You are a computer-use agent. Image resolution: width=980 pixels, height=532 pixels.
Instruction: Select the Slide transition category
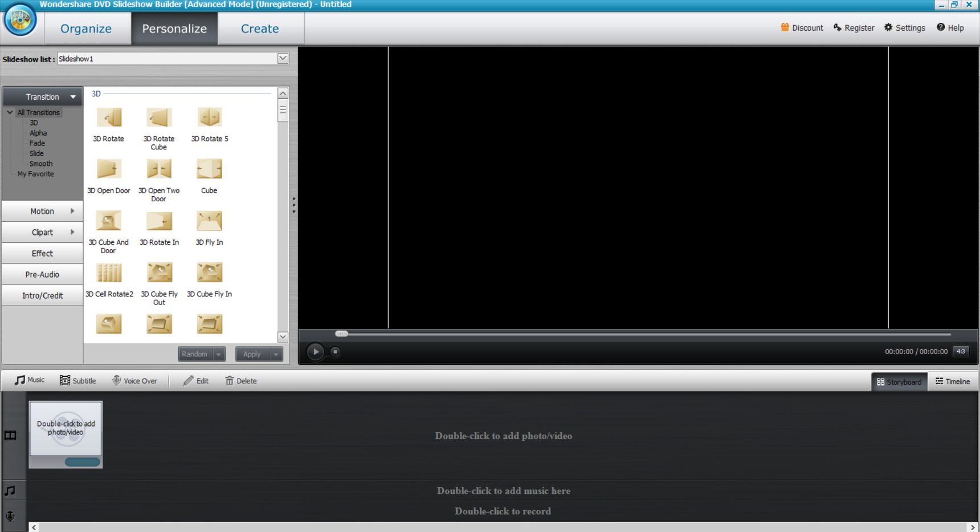tap(36, 153)
